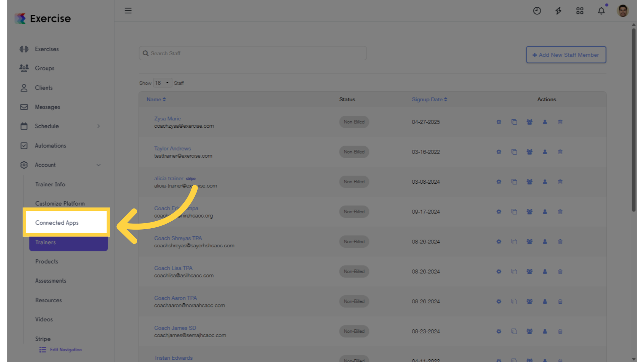Open settings gear for Zysa Marie
The width and height of the screenshot is (644, 362).
click(x=499, y=122)
